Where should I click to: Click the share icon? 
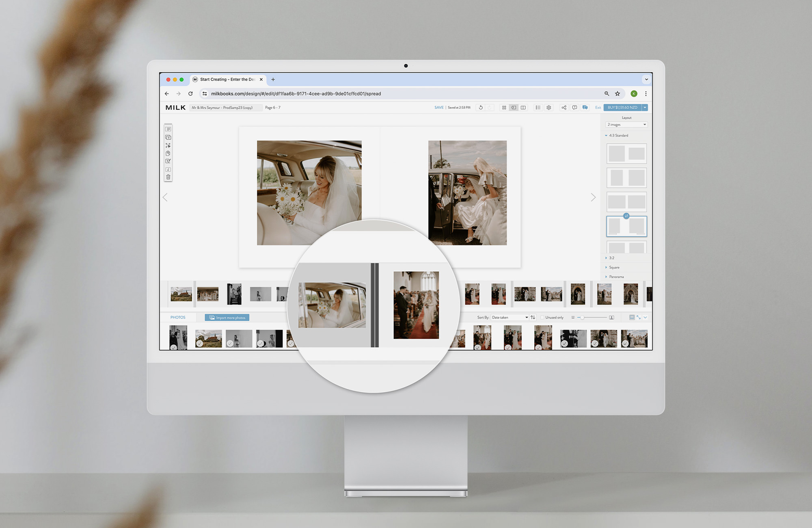point(564,107)
